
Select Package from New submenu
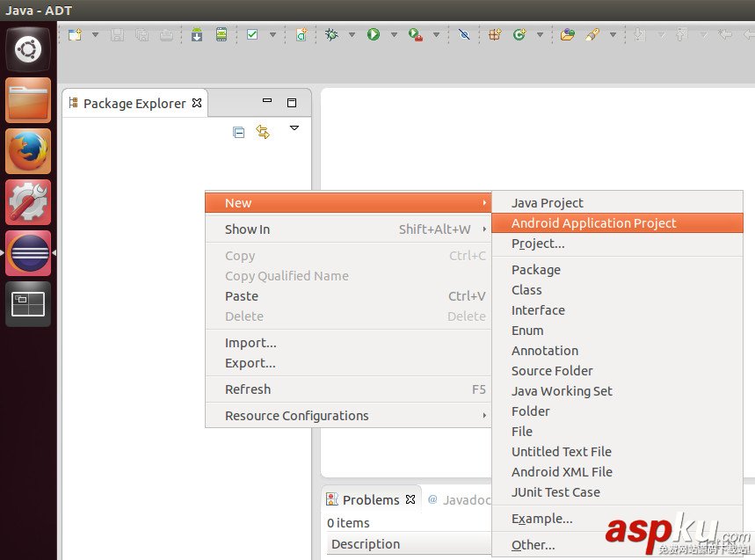coord(617,270)
